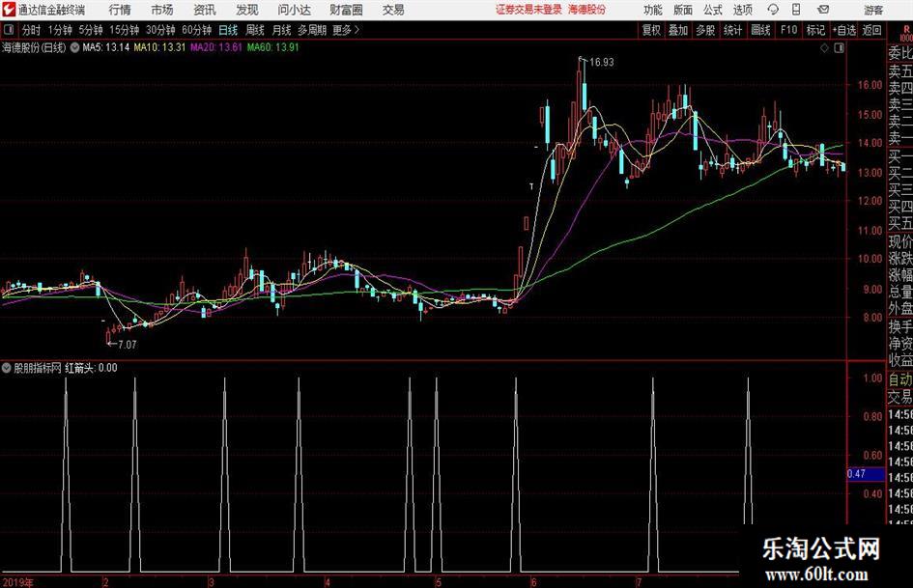Open the 市场 menu
Viewport: 913px width, 588px height.
click(162, 10)
